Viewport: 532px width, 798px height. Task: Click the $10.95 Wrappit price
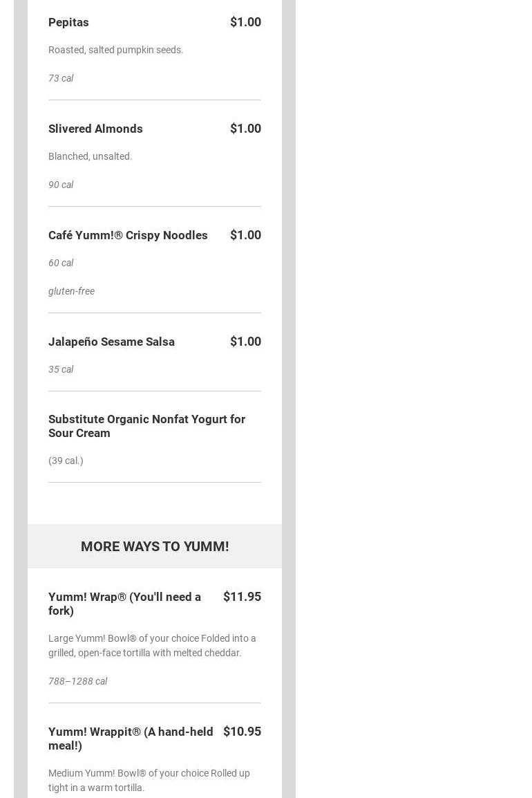click(x=242, y=732)
